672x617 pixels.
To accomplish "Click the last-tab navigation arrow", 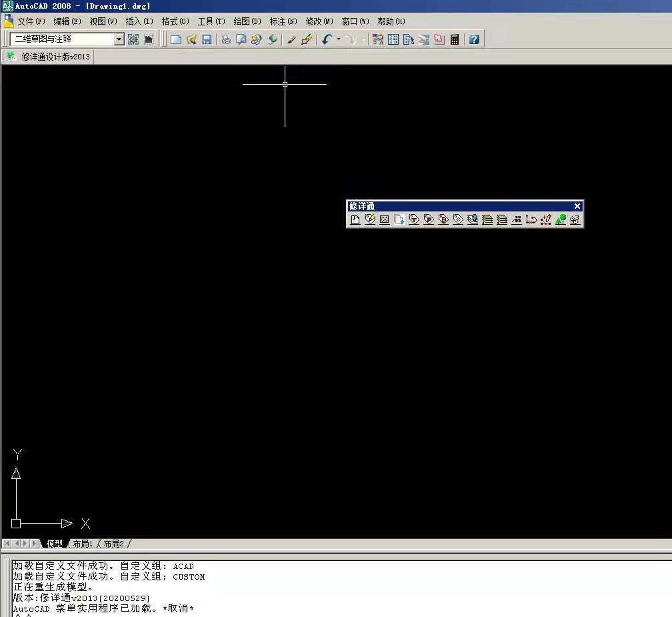I will tap(35, 544).
